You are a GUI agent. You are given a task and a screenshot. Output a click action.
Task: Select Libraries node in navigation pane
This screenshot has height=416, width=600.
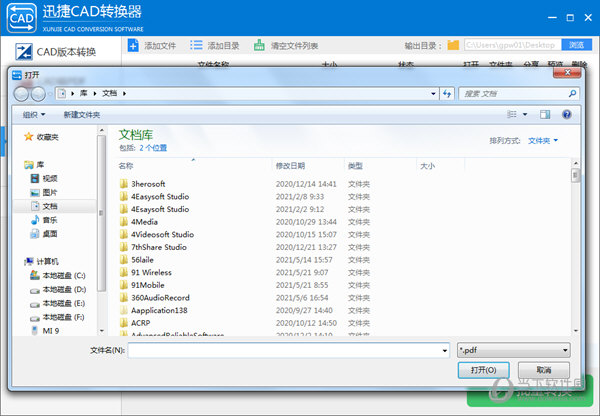pos(34,165)
